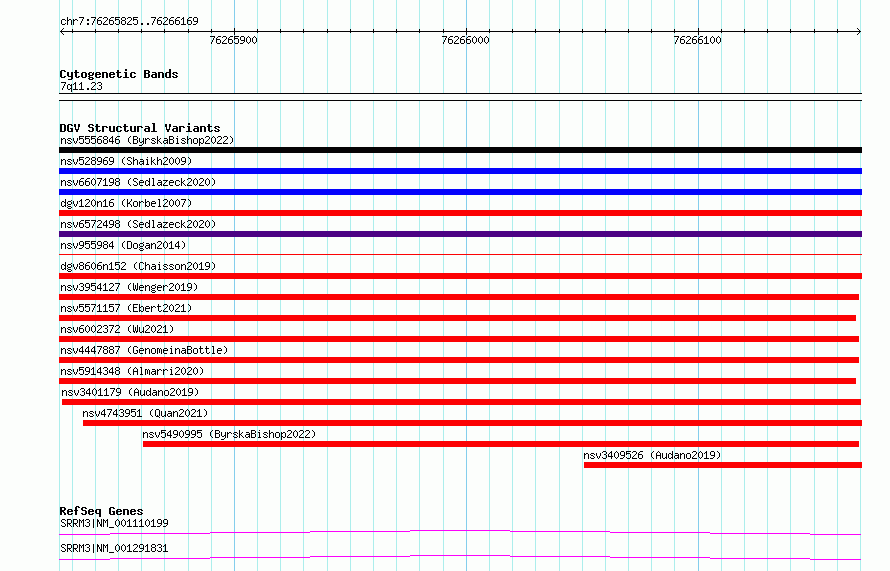Select nsv4743951 (Quan2021) label
Screen dimensions: 890x571
(145, 413)
